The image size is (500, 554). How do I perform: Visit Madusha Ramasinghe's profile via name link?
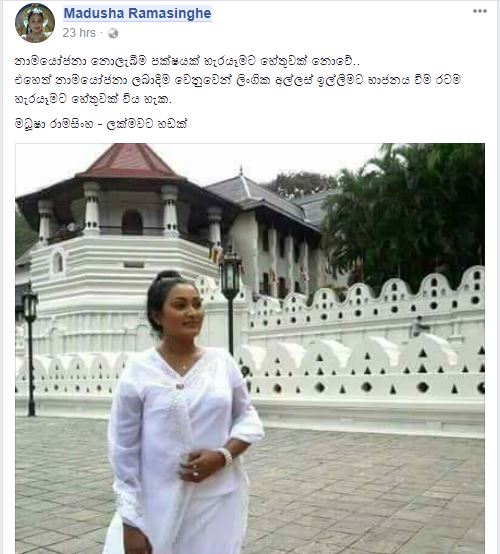pos(137,13)
